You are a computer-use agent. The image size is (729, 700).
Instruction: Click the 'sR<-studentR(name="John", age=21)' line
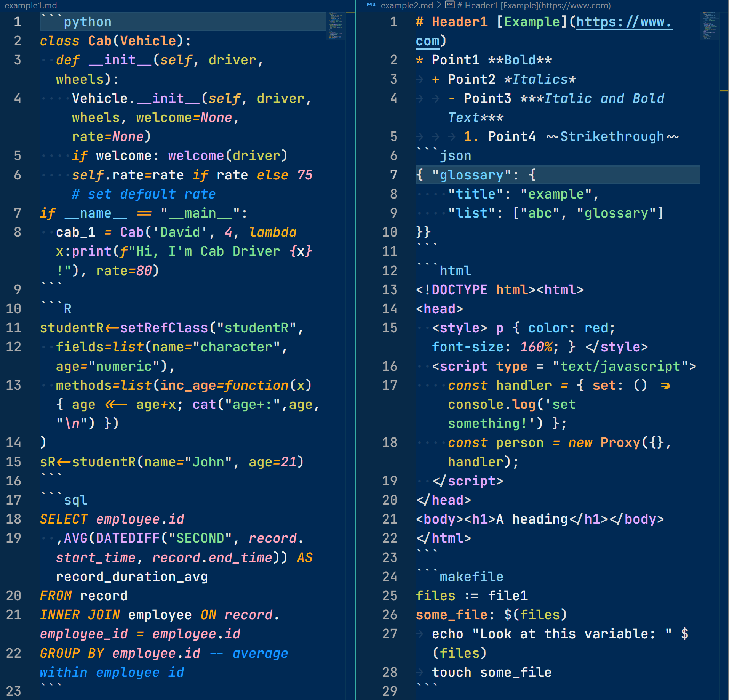pos(172,462)
